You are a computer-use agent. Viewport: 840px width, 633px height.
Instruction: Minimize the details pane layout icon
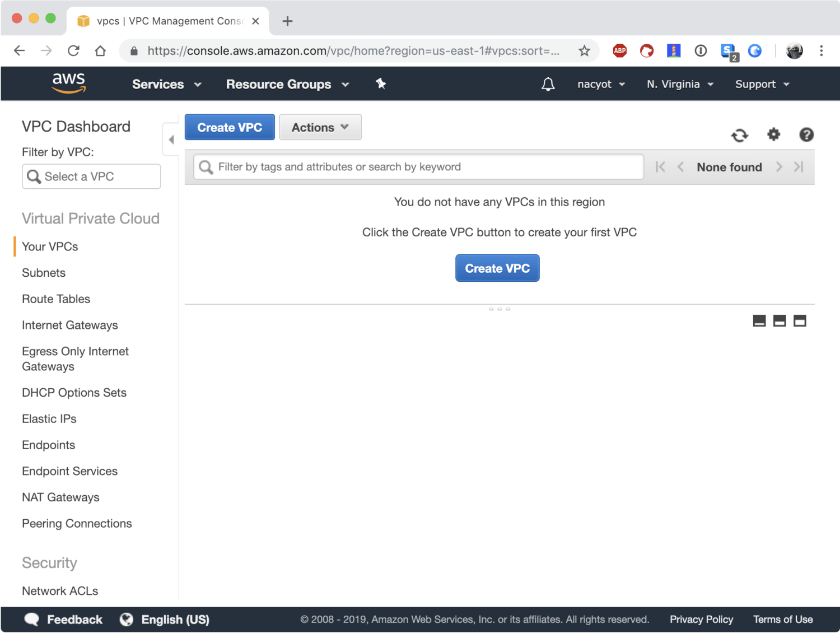click(759, 321)
